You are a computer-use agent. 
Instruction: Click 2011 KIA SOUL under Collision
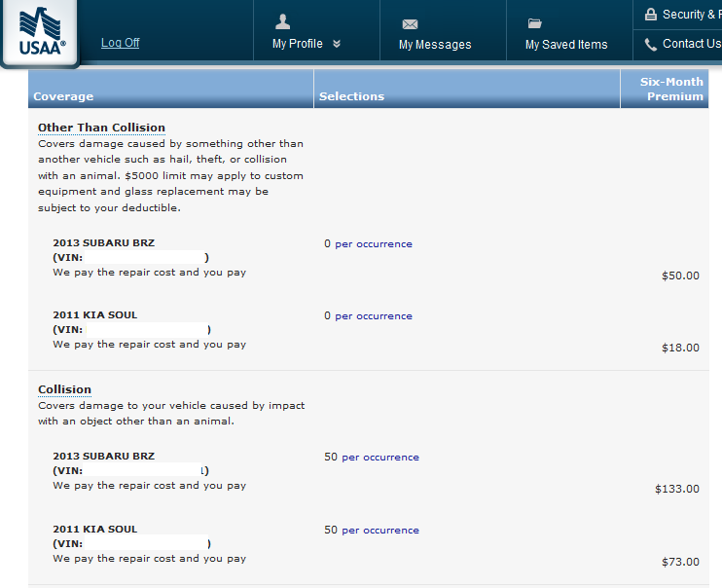[94, 529]
